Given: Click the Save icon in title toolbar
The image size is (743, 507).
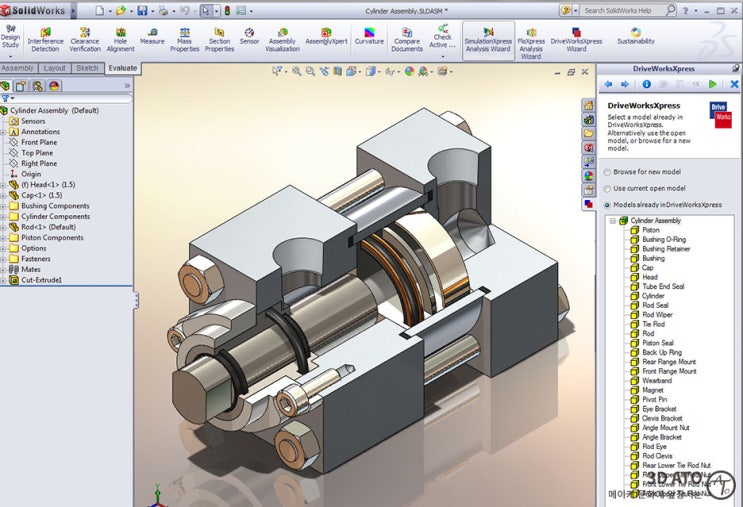Looking at the screenshot, I should [142, 10].
